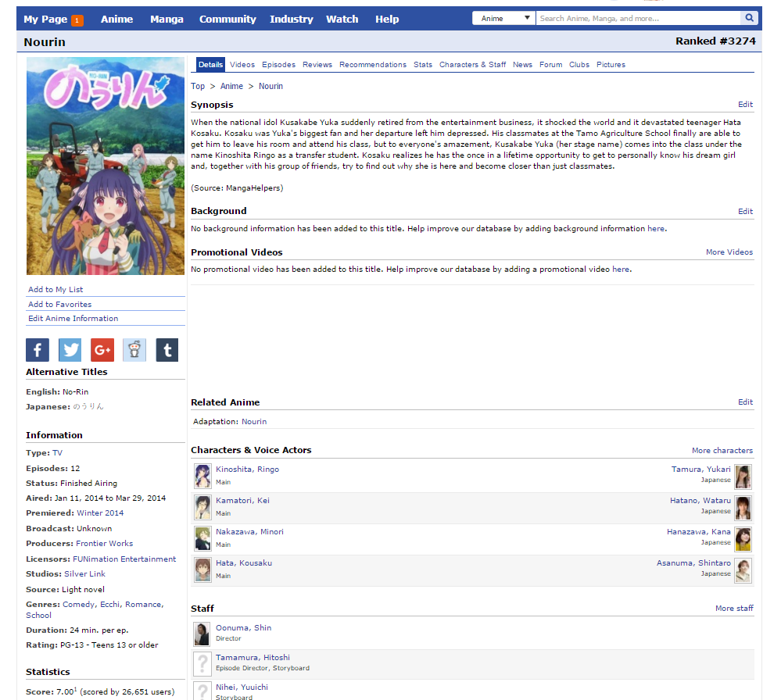Open Kamatori, Kei character page

click(x=242, y=500)
